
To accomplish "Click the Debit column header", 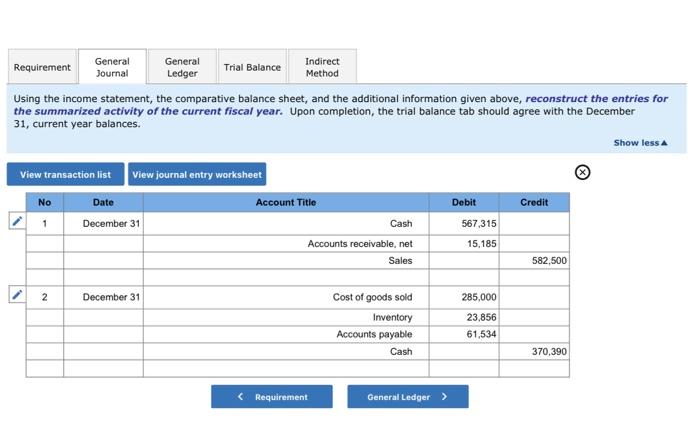I will pos(464,202).
